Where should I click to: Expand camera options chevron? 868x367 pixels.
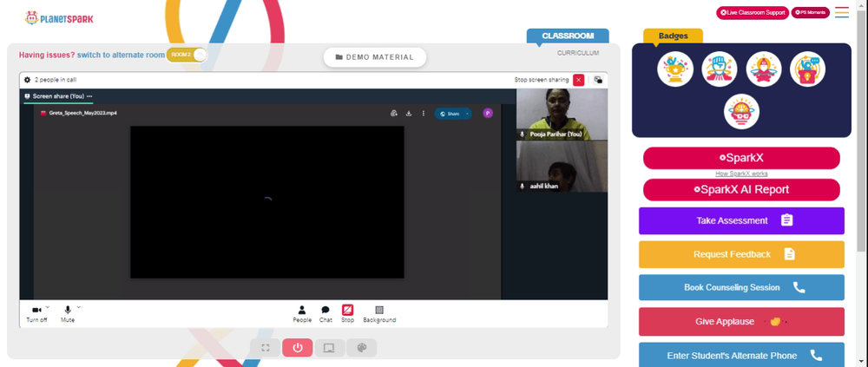pos(48,306)
